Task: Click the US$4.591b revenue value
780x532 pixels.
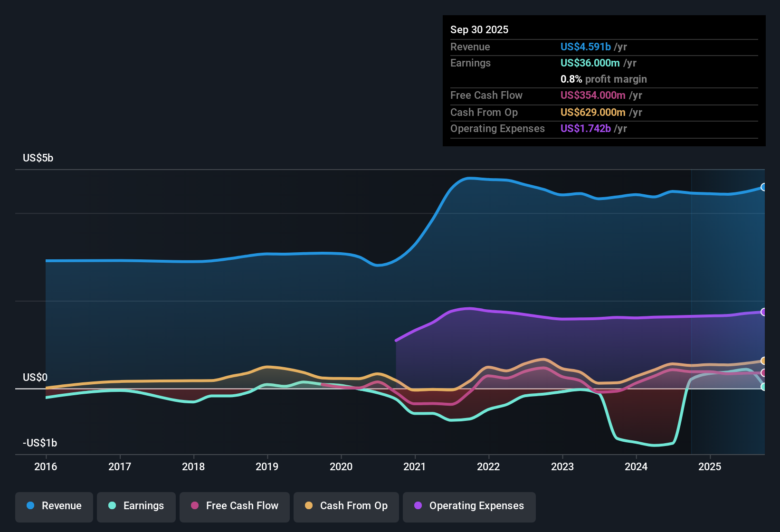Action: click(x=585, y=47)
